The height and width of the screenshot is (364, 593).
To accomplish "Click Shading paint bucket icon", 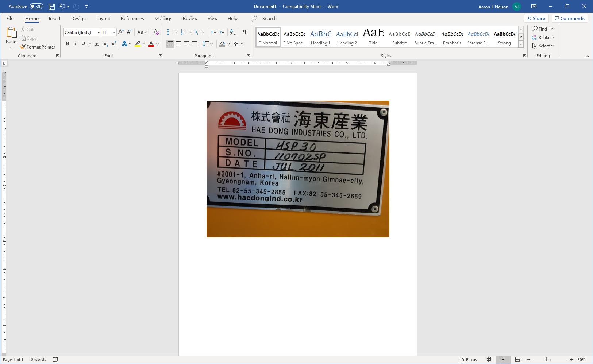I will click(x=222, y=44).
